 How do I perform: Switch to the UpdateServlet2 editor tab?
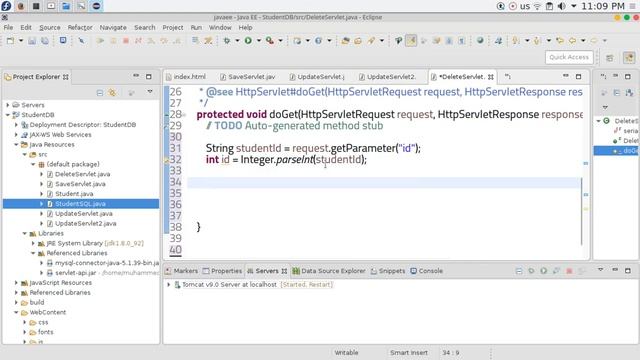(x=387, y=77)
